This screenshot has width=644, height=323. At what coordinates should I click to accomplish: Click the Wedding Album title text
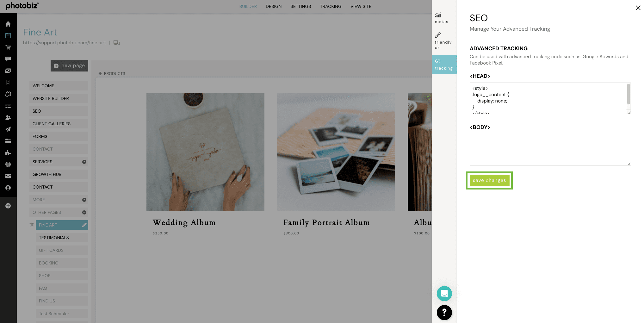click(184, 223)
